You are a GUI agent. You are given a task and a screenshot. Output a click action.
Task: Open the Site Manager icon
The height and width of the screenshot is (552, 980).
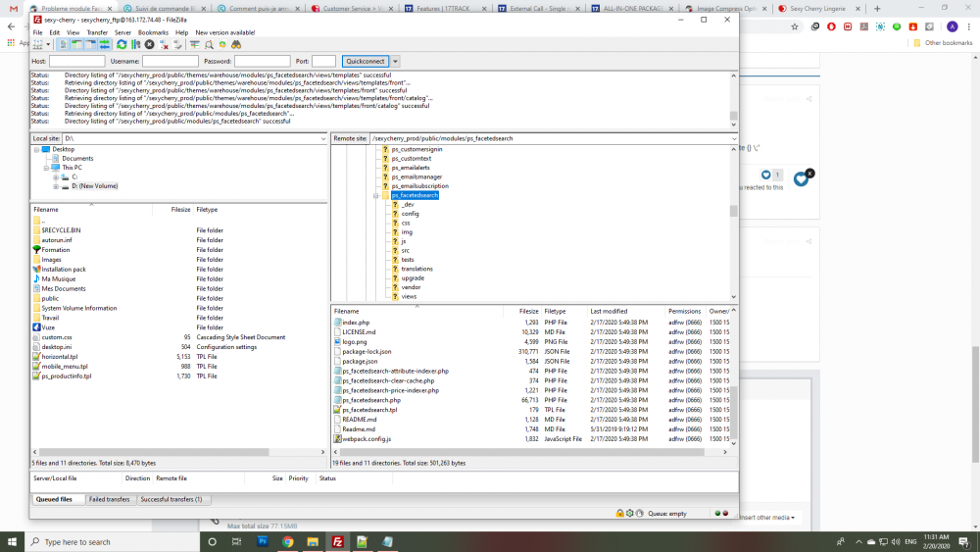[37, 44]
